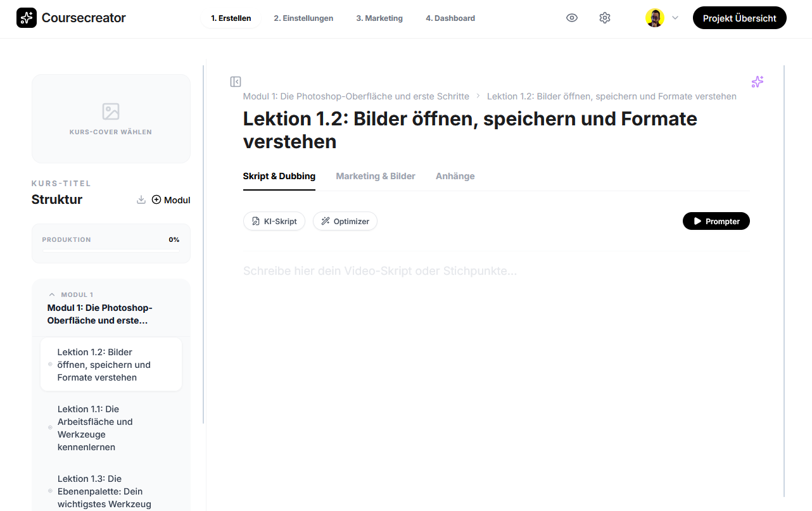Launch the Optimizer tool
Viewport: 812px width, 511px height.
point(345,221)
